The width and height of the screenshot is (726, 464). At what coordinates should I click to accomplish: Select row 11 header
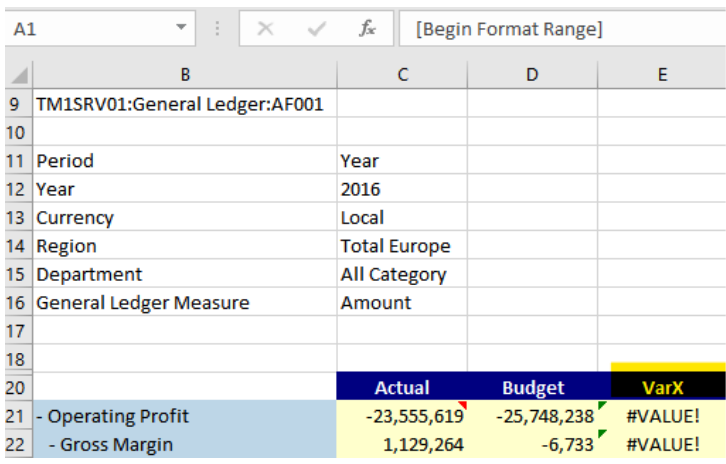tap(19, 161)
